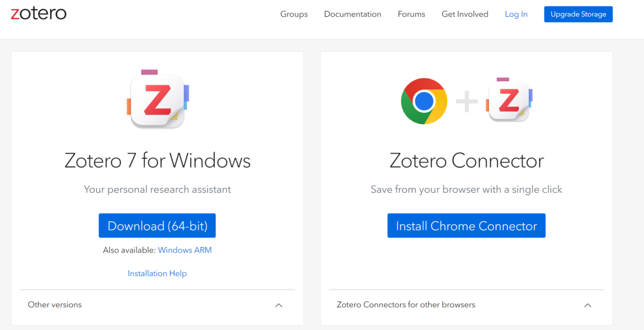Click the Upgrade Storage button
The height and width of the screenshot is (330, 644).
pos(578,14)
